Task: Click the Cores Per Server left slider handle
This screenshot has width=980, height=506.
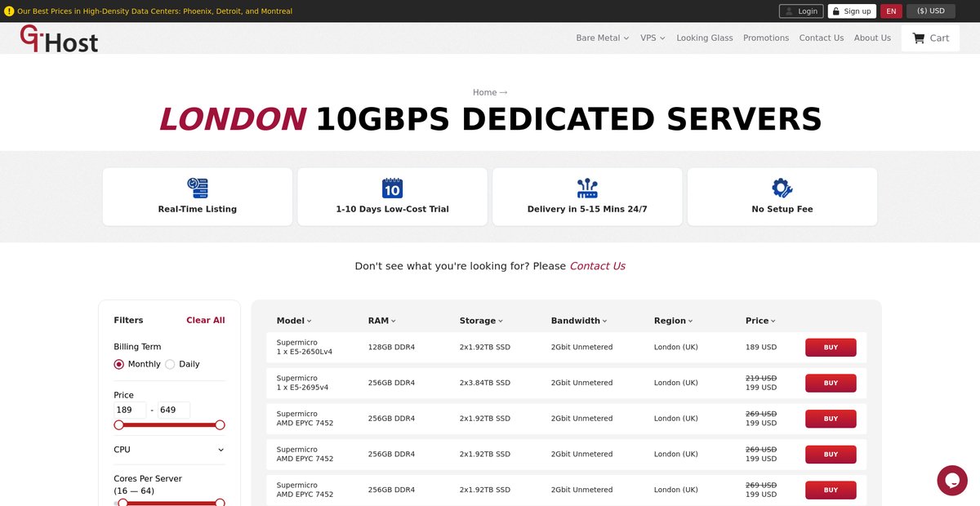Action: [x=122, y=503]
